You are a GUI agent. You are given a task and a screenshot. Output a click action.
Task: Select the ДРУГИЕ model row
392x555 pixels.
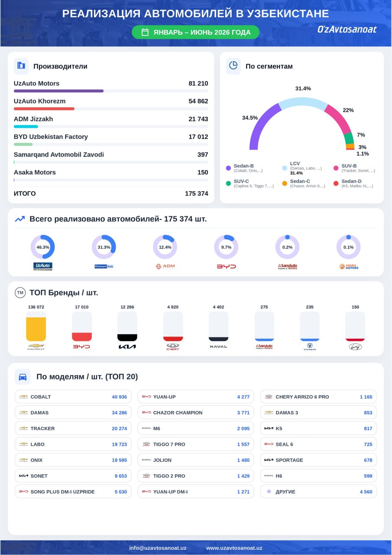point(318,492)
